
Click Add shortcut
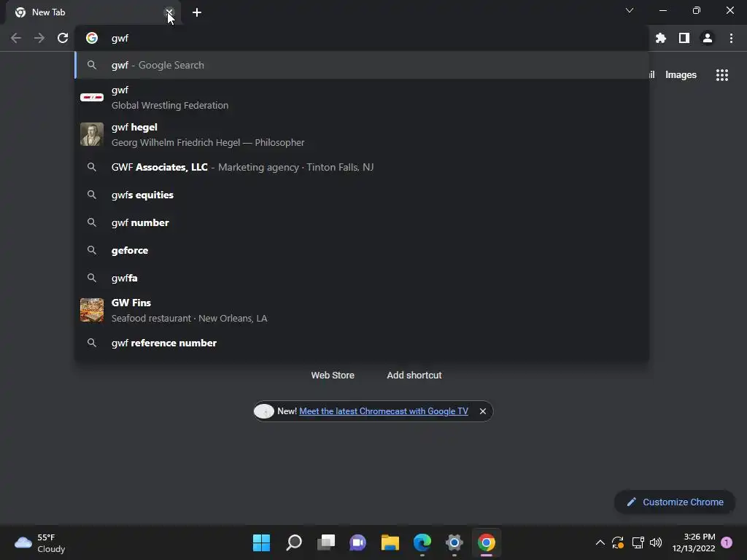[x=414, y=376]
